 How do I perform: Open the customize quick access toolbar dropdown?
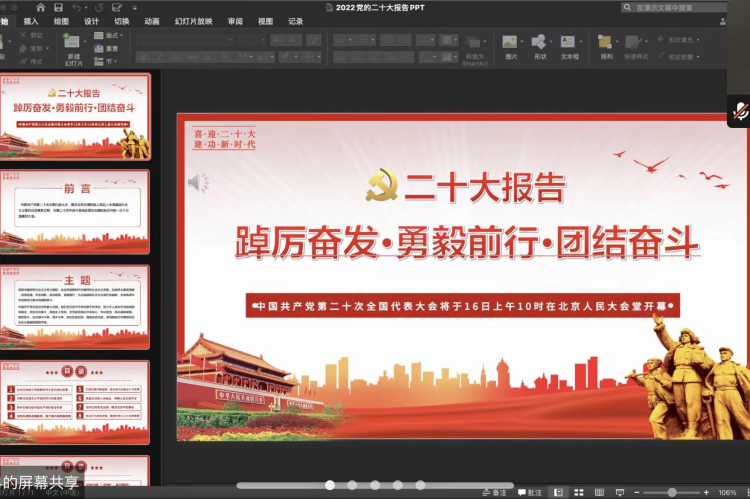pyautogui.click(x=135, y=8)
